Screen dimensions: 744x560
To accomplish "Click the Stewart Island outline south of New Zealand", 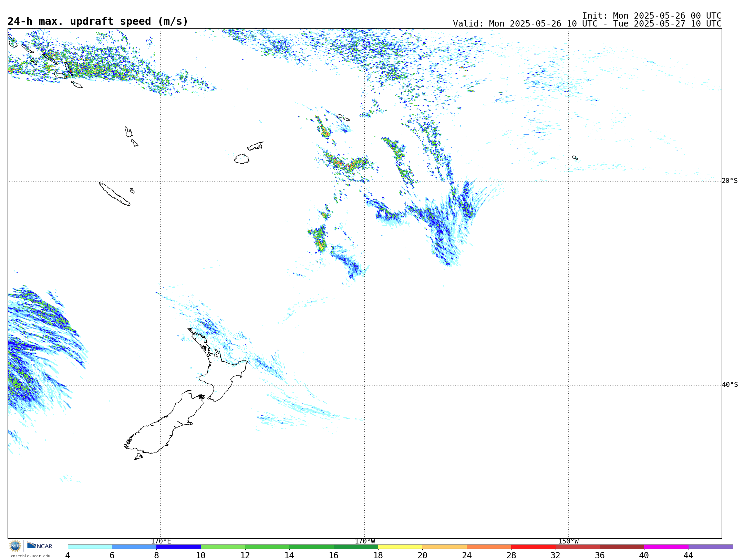I will pyautogui.click(x=138, y=457).
